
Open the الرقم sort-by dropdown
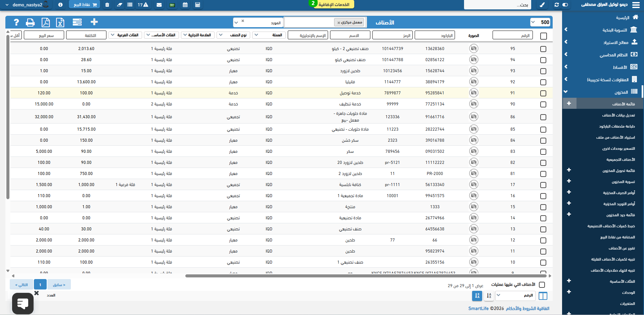pyautogui.click(x=516, y=295)
